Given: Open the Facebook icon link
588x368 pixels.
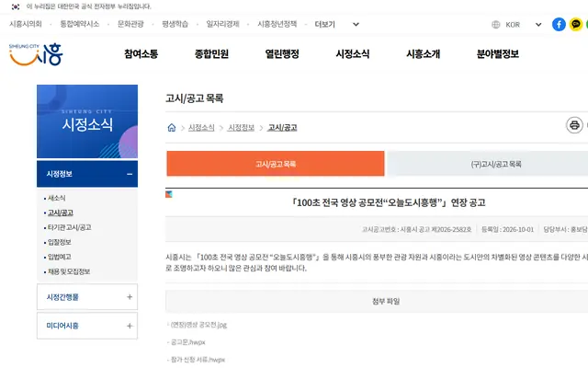Looking at the screenshot, I should pyautogui.click(x=559, y=25).
